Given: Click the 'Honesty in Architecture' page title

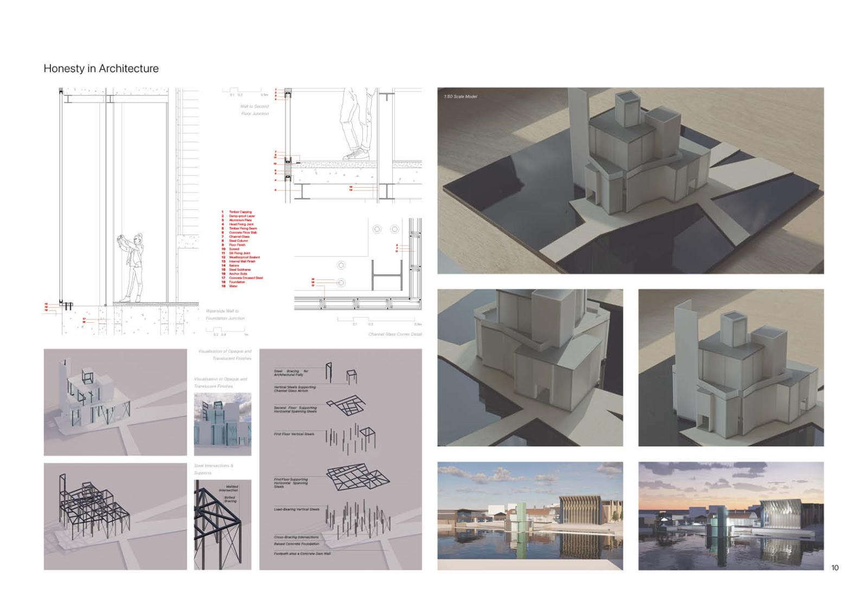Looking at the screenshot, I should [101, 69].
